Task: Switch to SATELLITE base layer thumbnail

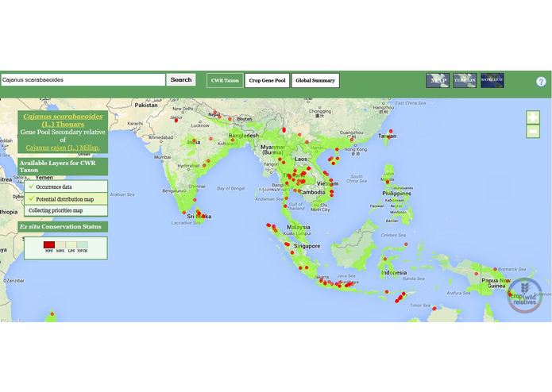Action: point(492,80)
